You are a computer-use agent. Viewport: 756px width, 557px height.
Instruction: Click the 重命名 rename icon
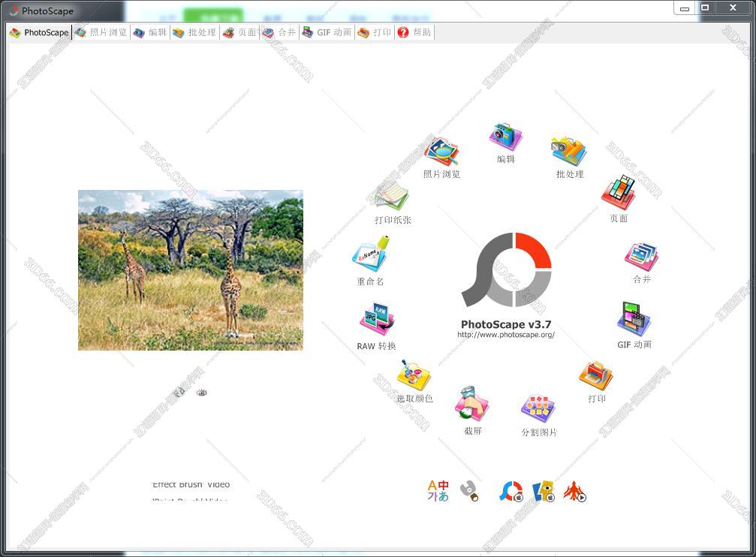tap(370, 257)
